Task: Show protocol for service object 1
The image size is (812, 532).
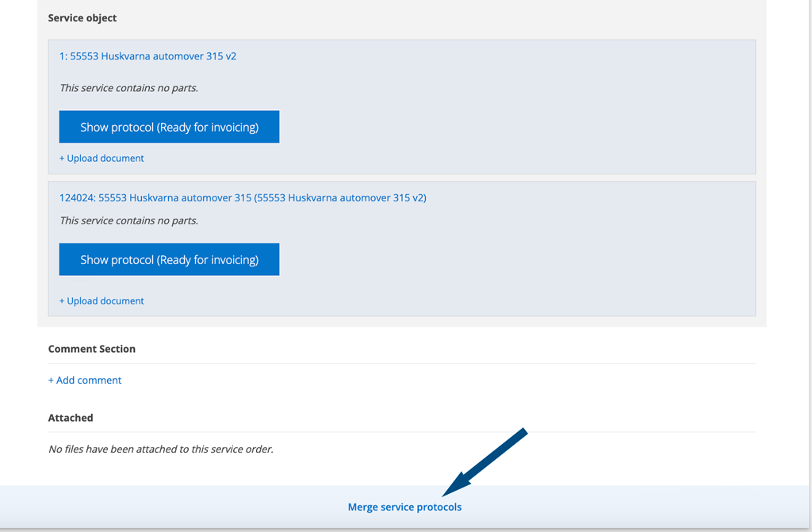Action: (169, 127)
